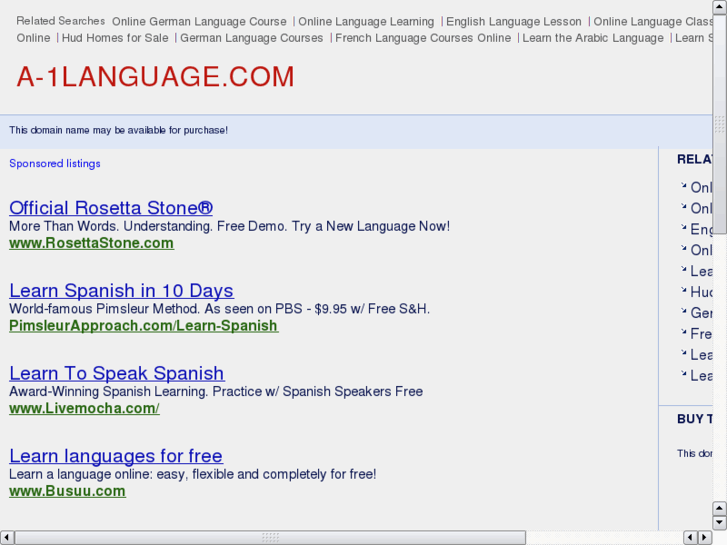Click the domain available for purchase notice
The width and height of the screenshot is (727, 545).
click(x=119, y=130)
